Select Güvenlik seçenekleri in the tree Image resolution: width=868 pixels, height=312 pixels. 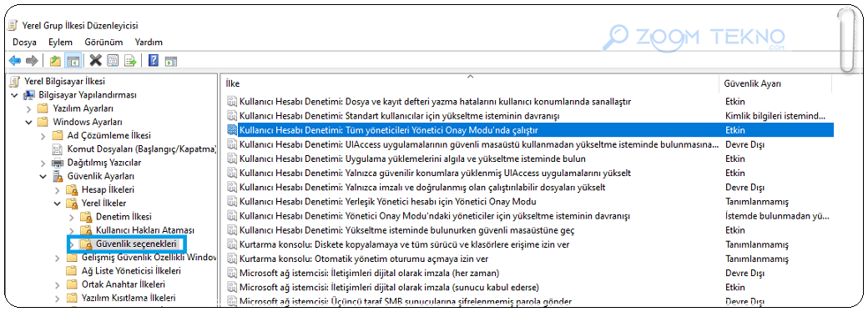point(136,244)
